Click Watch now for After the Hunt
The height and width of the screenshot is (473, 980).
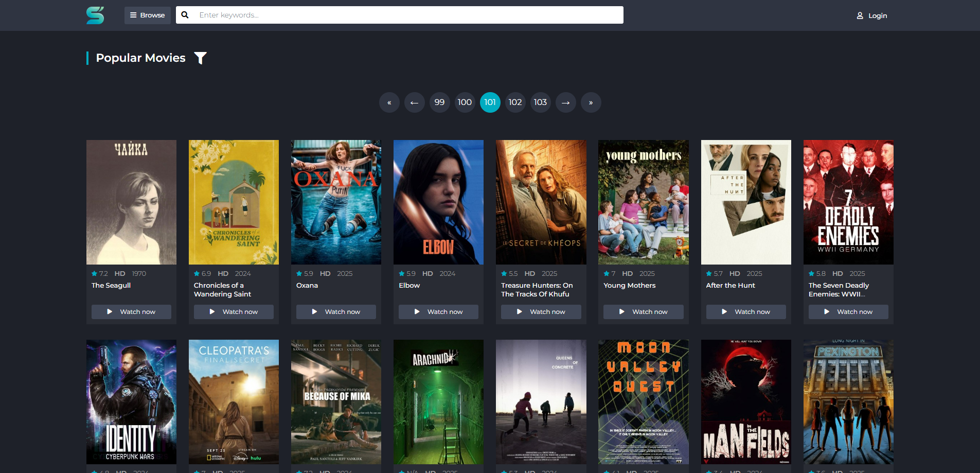746,312
